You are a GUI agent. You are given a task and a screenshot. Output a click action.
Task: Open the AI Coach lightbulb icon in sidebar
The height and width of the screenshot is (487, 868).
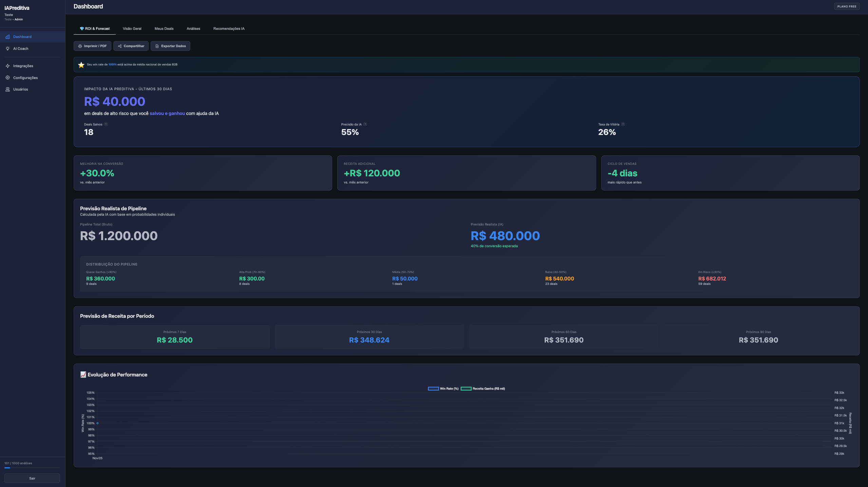[8, 48]
